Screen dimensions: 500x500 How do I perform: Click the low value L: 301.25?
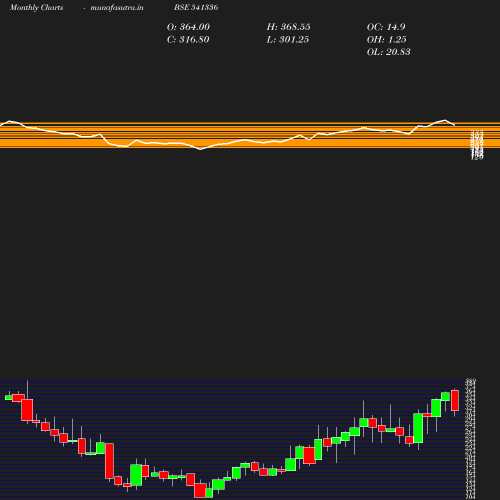288,39
